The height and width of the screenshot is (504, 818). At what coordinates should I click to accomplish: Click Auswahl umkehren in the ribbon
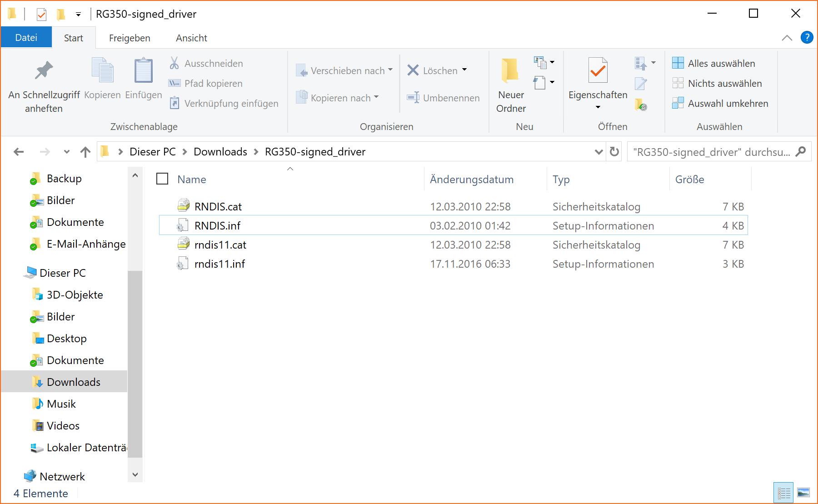tap(727, 104)
